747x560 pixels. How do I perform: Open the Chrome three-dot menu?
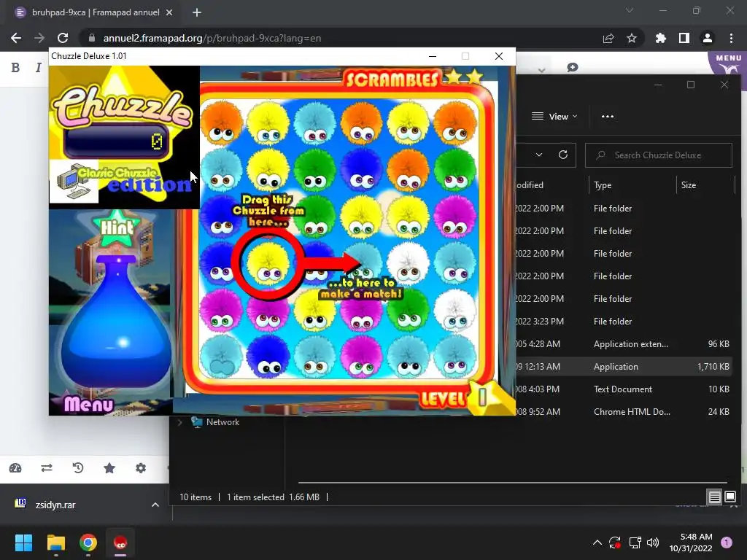pyautogui.click(x=731, y=38)
